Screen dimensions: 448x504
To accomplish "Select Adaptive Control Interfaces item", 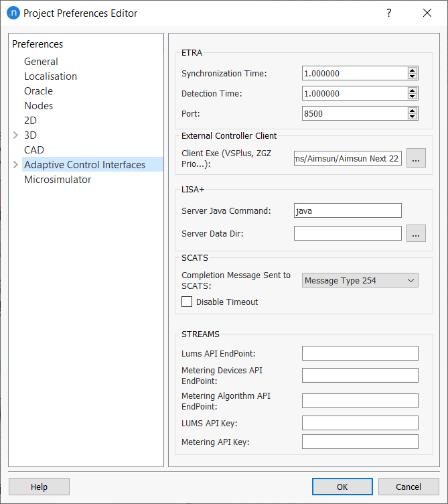I will pyautogui.click(x=92, y=165).
